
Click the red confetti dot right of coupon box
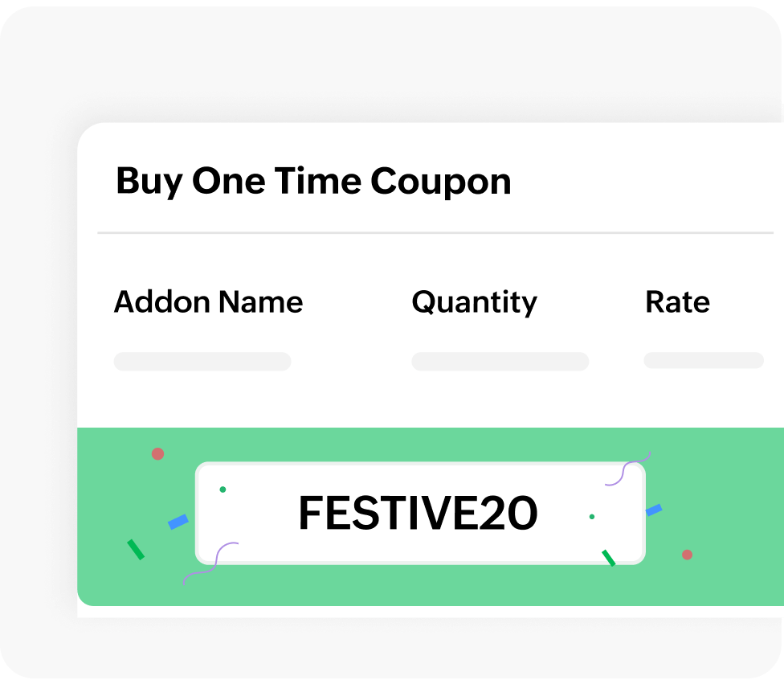pyautogui.click(x=687, y=555)
